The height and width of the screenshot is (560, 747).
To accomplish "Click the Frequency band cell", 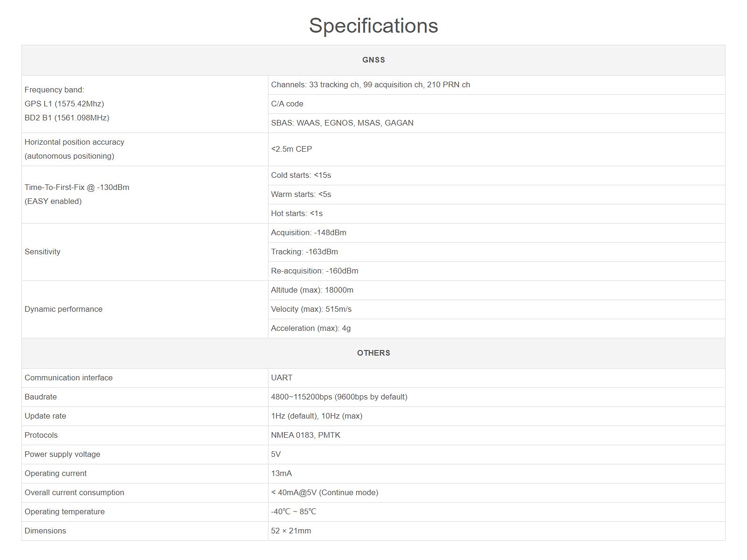I will 145,104.
